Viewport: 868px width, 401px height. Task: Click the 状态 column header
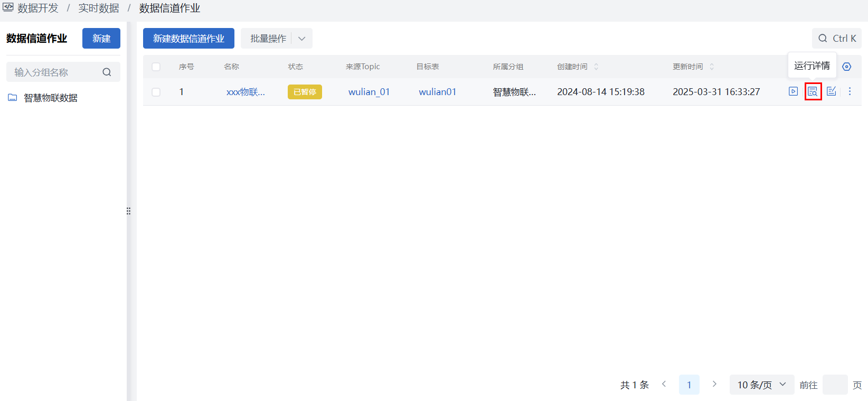[x=296, y=67]
